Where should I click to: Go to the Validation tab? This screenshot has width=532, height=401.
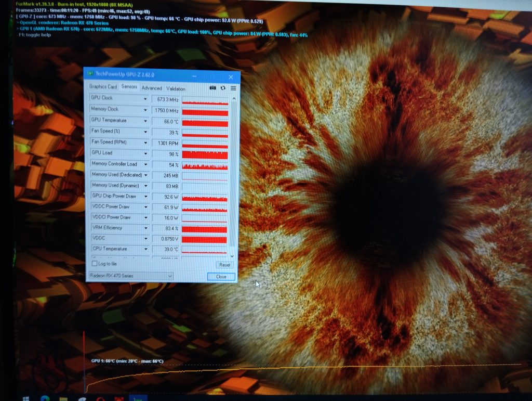pos(176,89)
